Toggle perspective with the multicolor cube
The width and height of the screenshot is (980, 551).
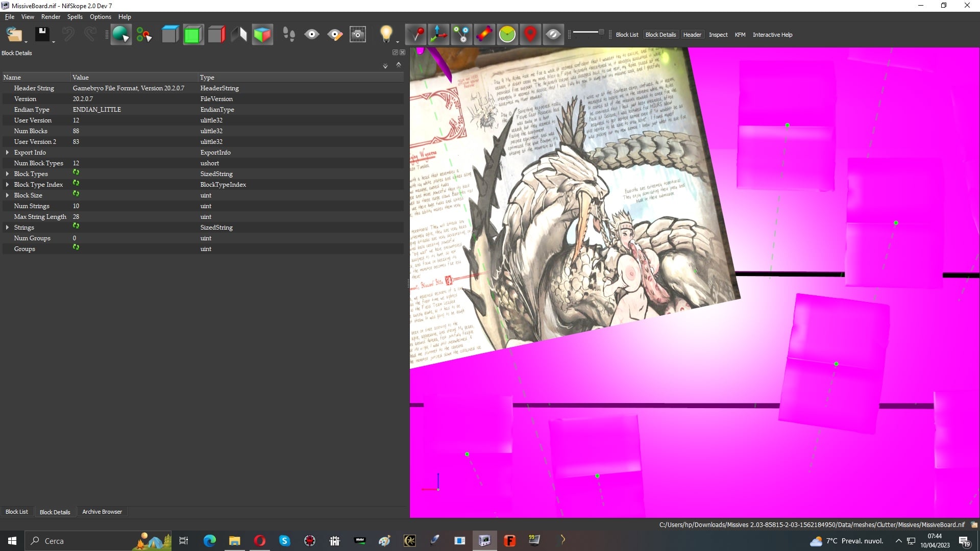[262, 35]
